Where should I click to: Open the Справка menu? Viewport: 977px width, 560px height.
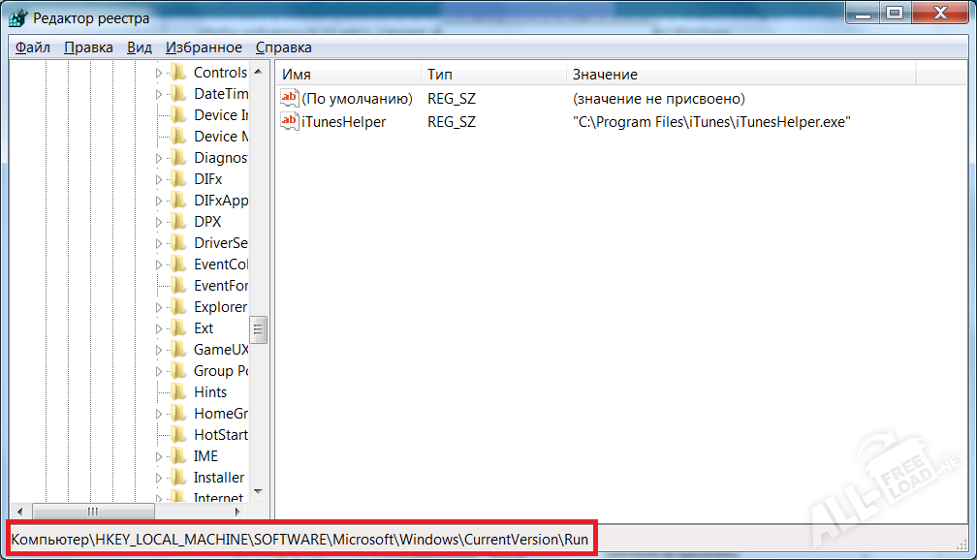point(284,47)
